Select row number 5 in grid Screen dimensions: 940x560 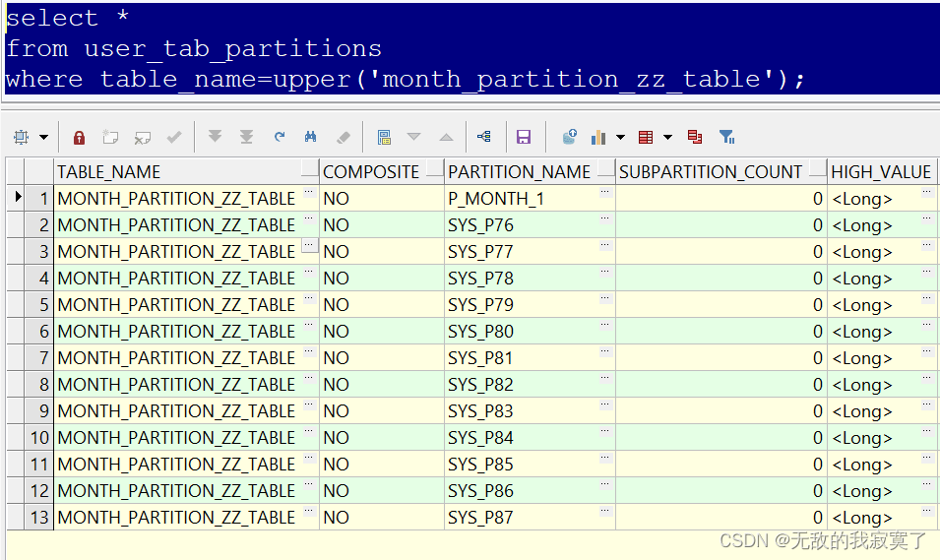coord(39,304)
